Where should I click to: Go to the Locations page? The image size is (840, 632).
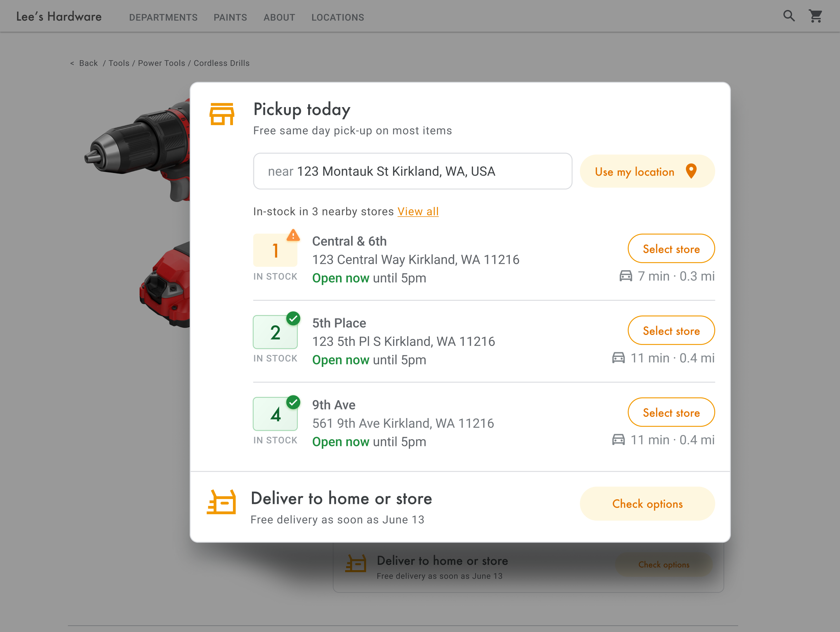point(337,17)
